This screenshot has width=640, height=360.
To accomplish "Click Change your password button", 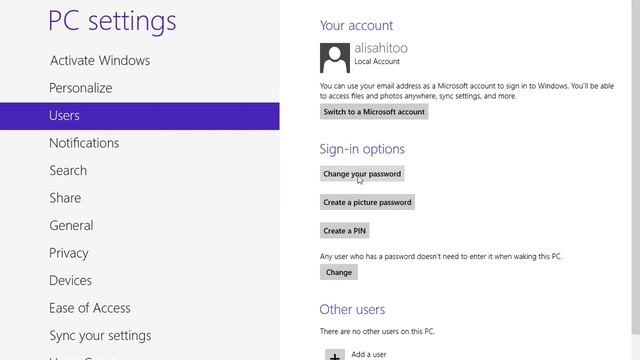I will point(362,174).
